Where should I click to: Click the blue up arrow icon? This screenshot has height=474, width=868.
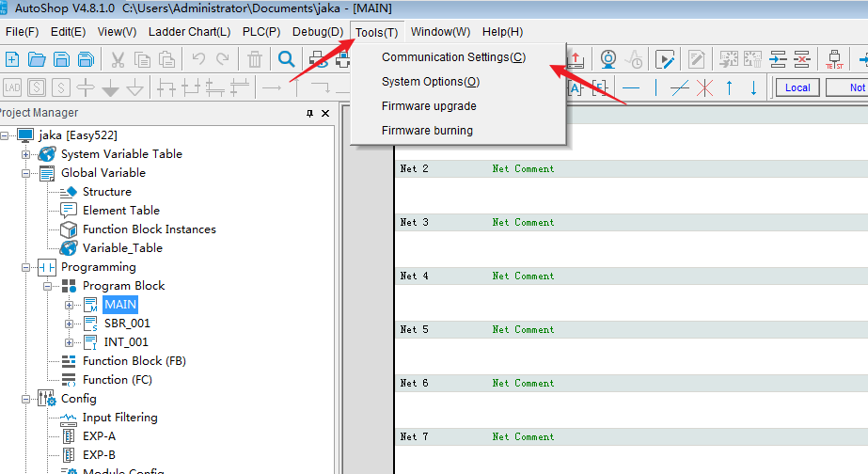click(x=729, y=87)
